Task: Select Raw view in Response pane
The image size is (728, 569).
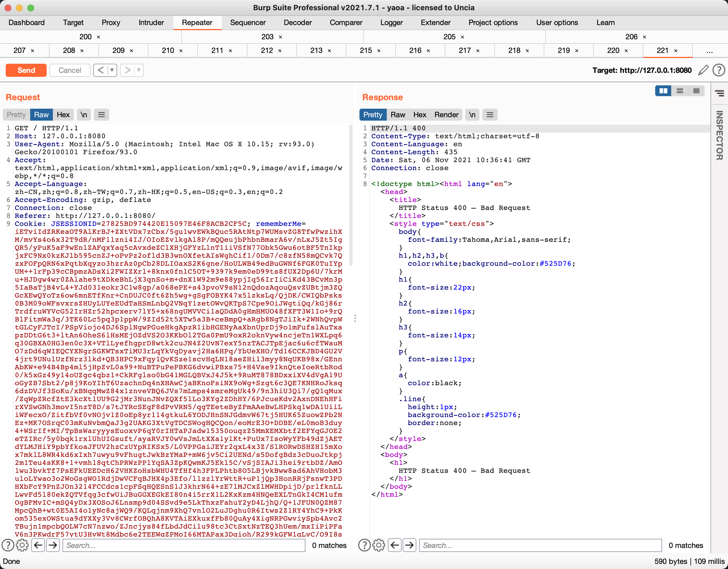Action: (398, 115)
